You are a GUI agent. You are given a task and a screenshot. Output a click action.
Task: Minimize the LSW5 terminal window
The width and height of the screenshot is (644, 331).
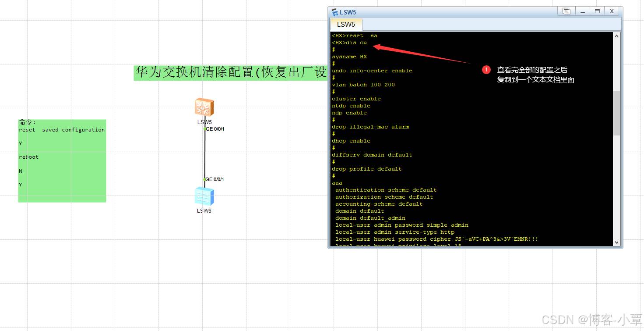click(582, 11)
